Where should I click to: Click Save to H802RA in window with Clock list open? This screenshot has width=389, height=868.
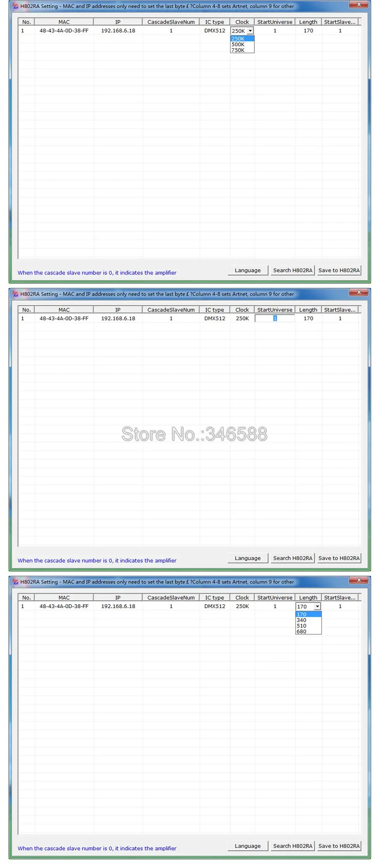tap(339, 270)
